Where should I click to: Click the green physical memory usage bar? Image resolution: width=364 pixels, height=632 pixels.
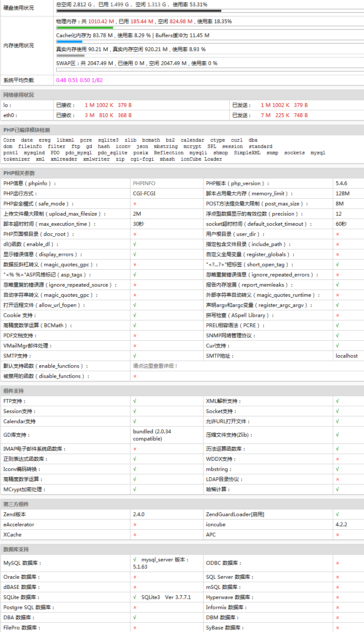pyautogui.click(x=84, y=27)
